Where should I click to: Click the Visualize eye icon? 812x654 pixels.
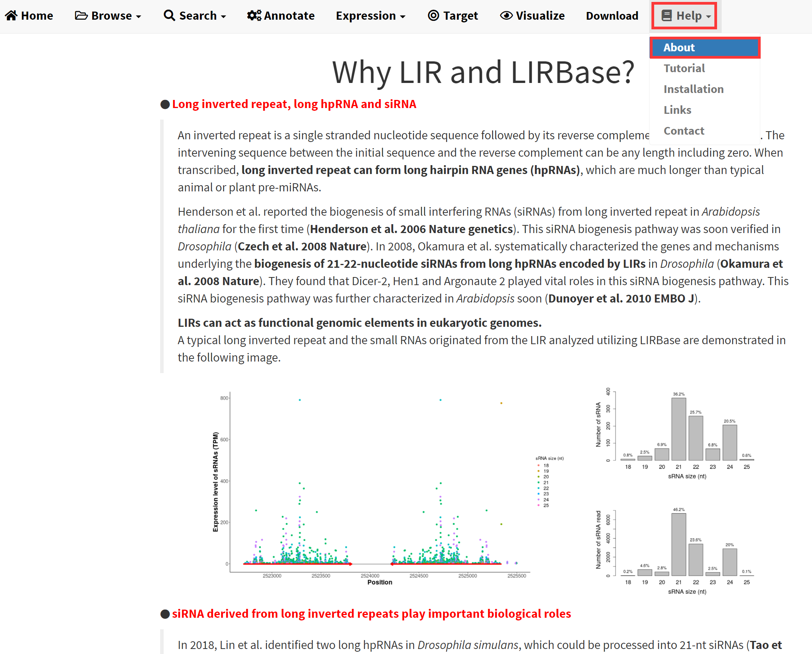pyautogui.click(x=506, y=15)
